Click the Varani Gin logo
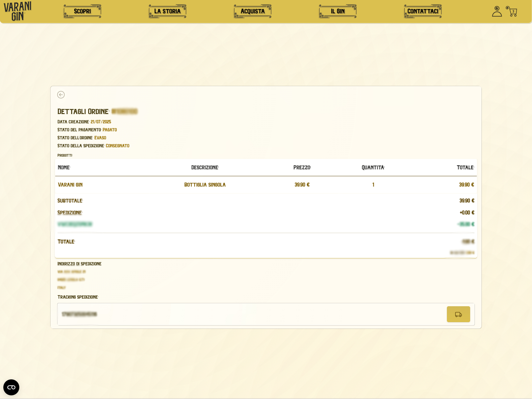The height and width of the screenshot is (399, 532). [17, 11]
